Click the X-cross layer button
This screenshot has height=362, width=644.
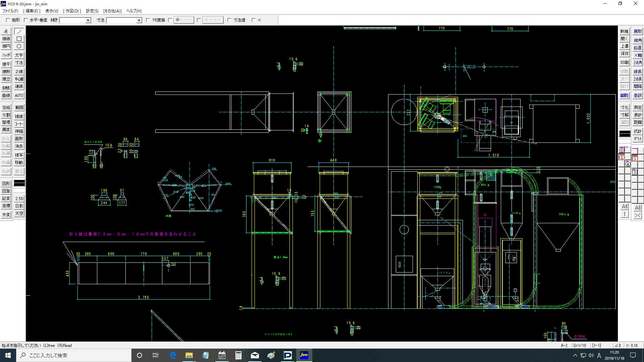pyautogui.click(x=638, y=215)
